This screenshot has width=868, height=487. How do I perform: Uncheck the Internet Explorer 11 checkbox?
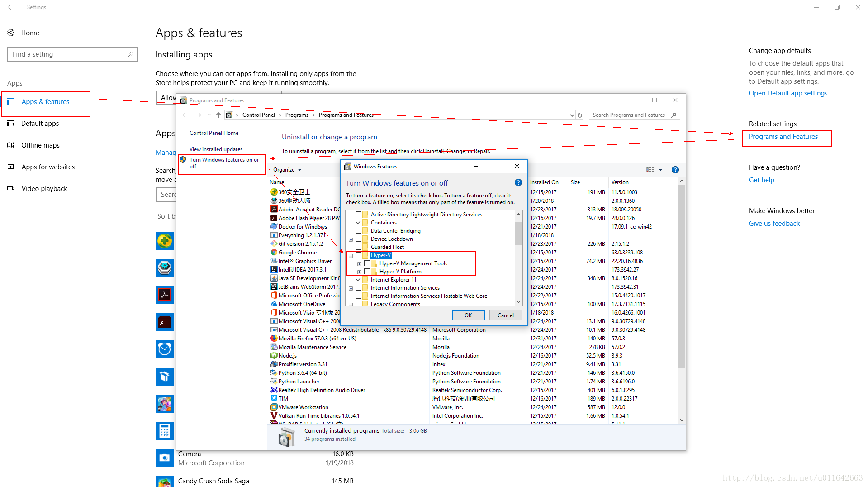coord(358,280)
